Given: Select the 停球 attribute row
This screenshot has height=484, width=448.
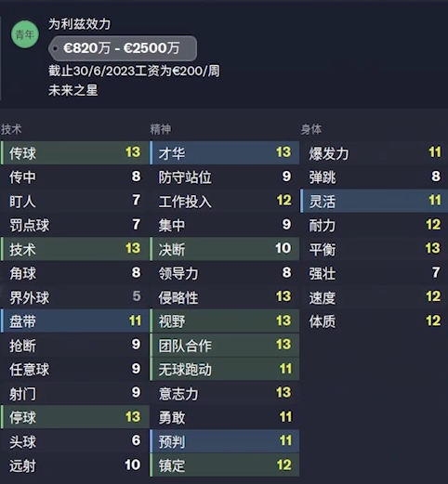Looking at the screenshot, I should pos(75,417).
